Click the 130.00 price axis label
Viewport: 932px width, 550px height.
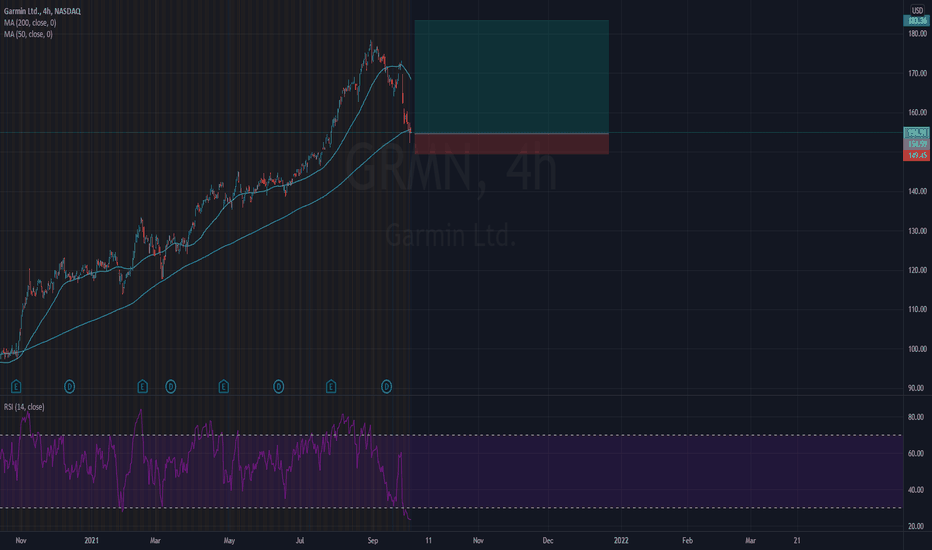point(917,231)
